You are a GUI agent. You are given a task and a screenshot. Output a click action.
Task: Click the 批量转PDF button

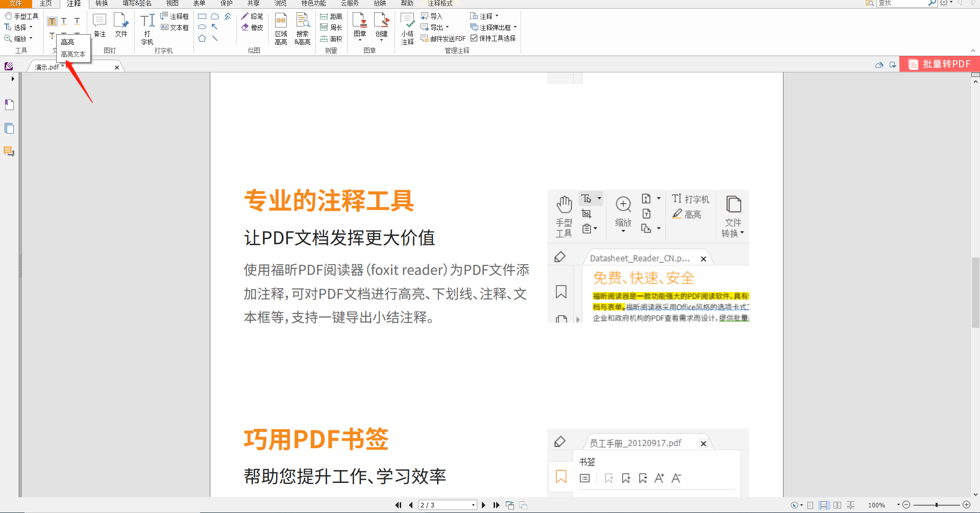(x=939, y=64)
